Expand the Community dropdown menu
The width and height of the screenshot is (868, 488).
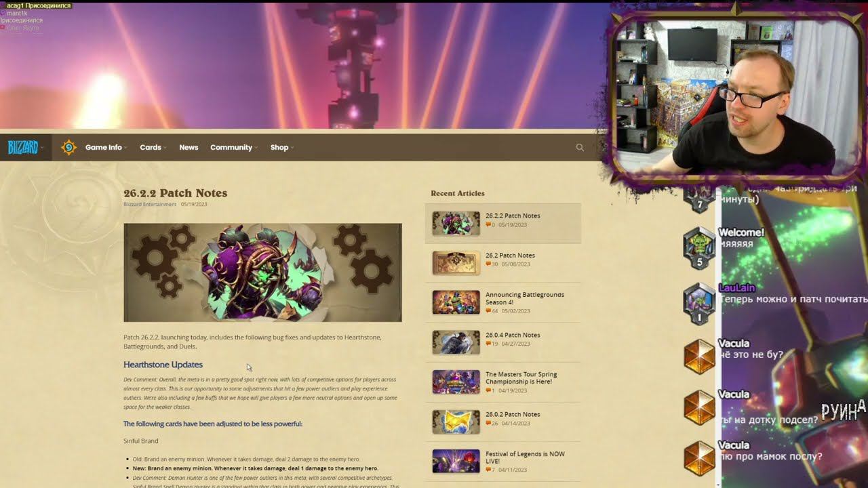coord(234,147)
